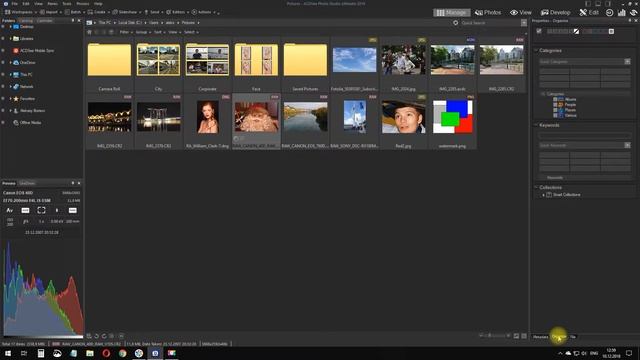
Task: Open the file list View dropdown
Action: click(x=174, y=32)
